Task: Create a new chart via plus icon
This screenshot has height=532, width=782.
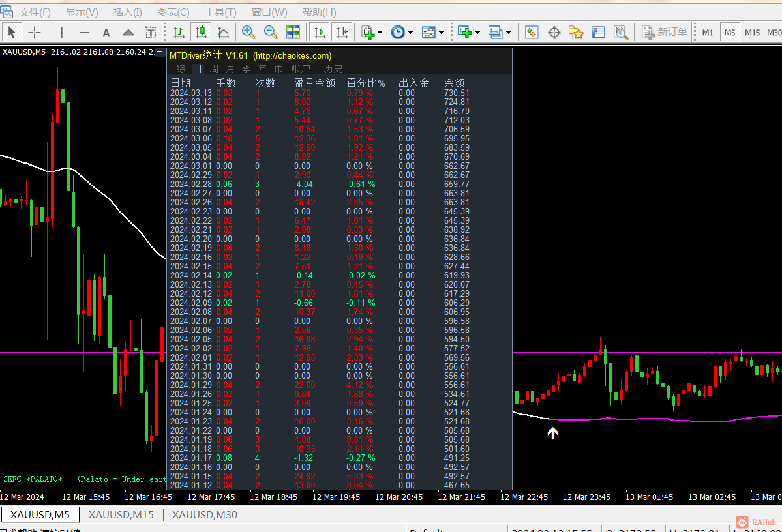Action: click(x=464, y=33)
